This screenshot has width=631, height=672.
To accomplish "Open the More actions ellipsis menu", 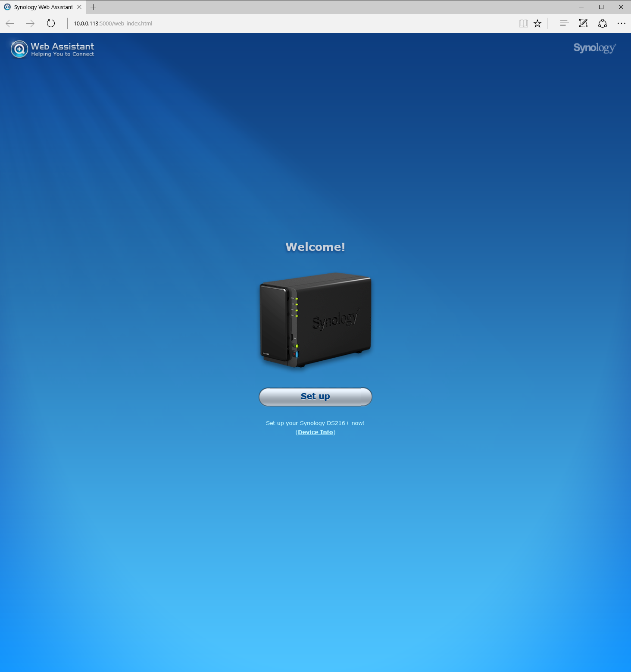I will pyautogui.click(x=621, y=23).
